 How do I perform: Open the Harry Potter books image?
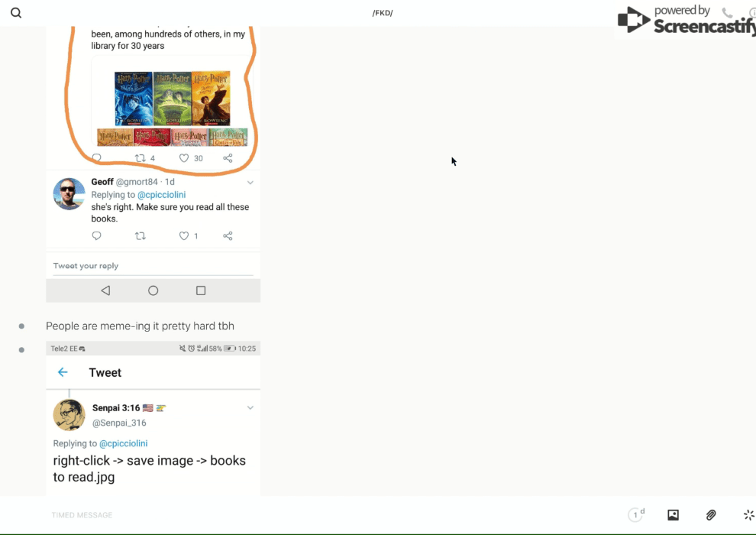coord(172,107)
